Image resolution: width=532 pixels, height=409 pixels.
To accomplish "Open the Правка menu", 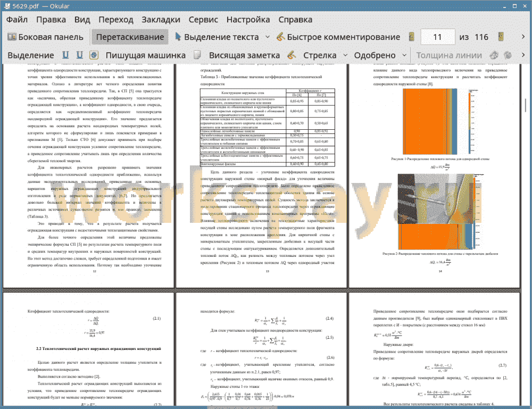I will (x=51, y=20).
